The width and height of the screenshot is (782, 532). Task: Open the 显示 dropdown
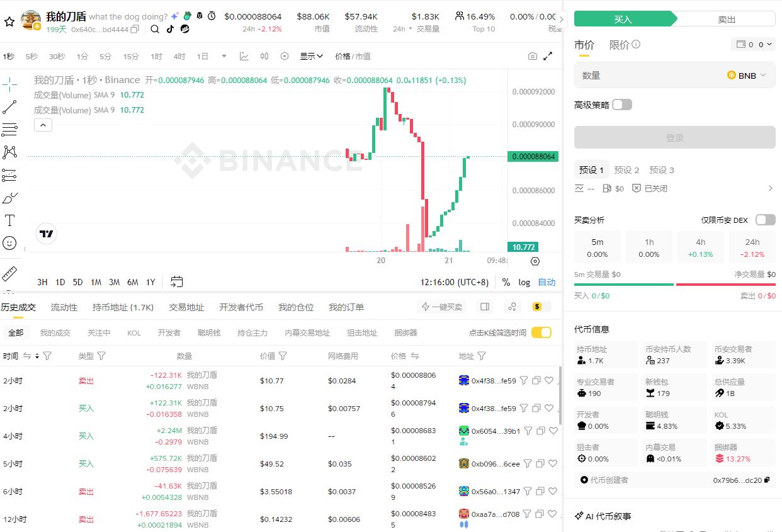tap(311, 56)
